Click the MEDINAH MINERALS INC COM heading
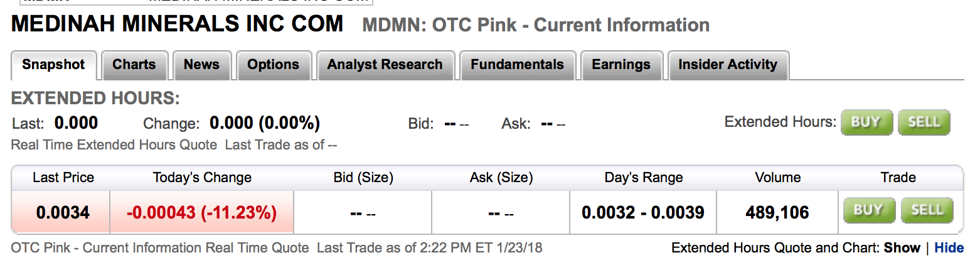The width and height of the screenshot is (980, 260). click(x=178, y=24)
